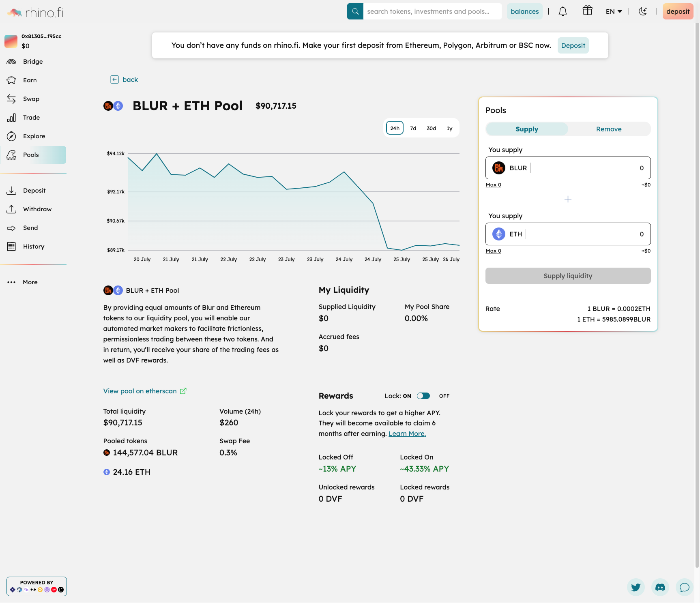Click the 1 ETH = 5985.0899BLUR rate

click(x=614, y=319)
